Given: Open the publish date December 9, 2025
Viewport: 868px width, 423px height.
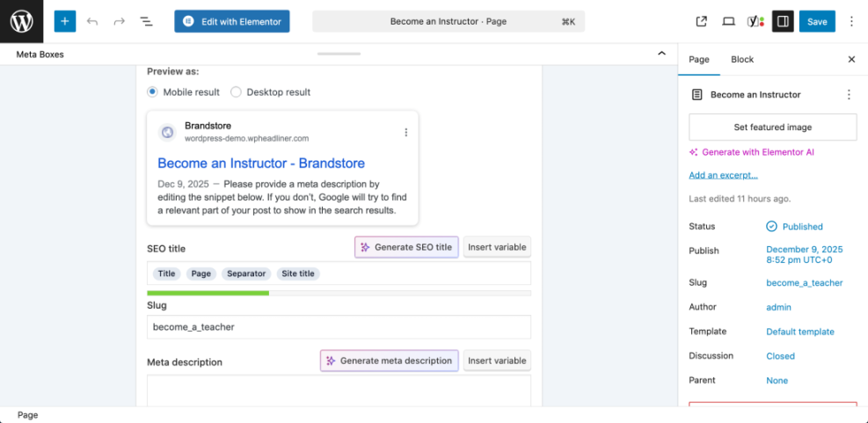Looking at the screenshot, I should [805, 255].
